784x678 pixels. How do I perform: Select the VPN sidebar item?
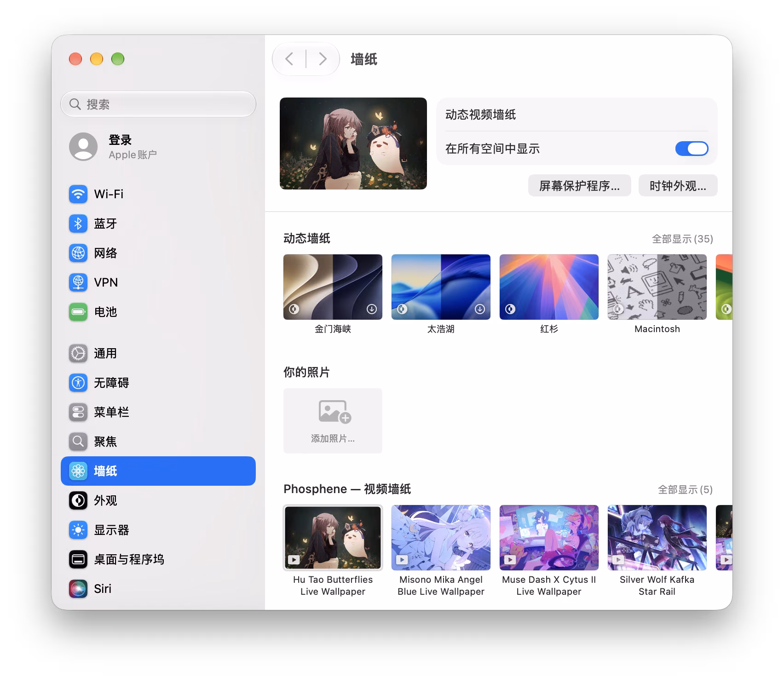tap(158, 282)
